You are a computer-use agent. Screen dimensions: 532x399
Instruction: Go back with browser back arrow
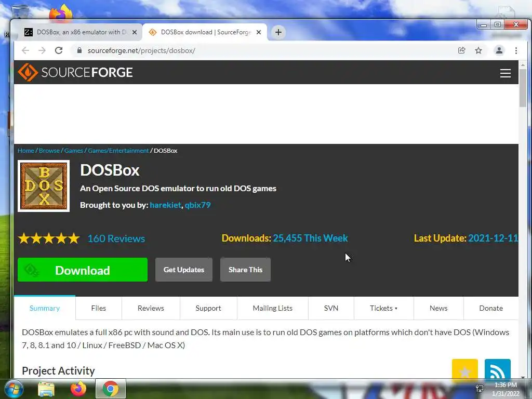pyautogui.click(x=25, y=50)
